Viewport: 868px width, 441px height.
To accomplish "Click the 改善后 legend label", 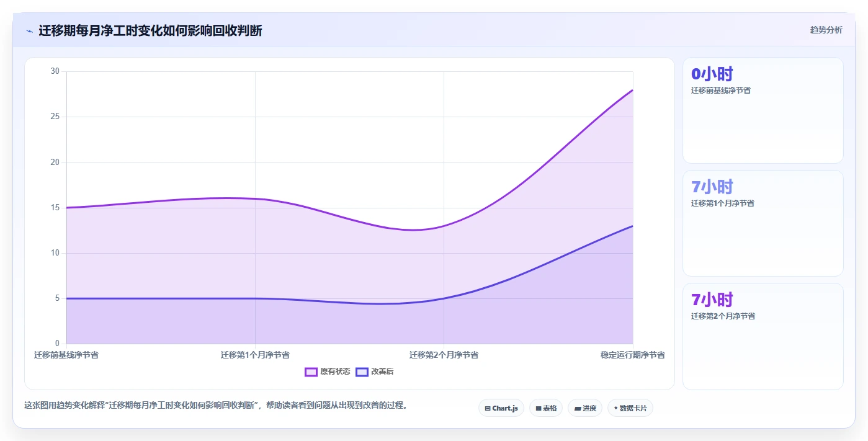I will point(382,372).
